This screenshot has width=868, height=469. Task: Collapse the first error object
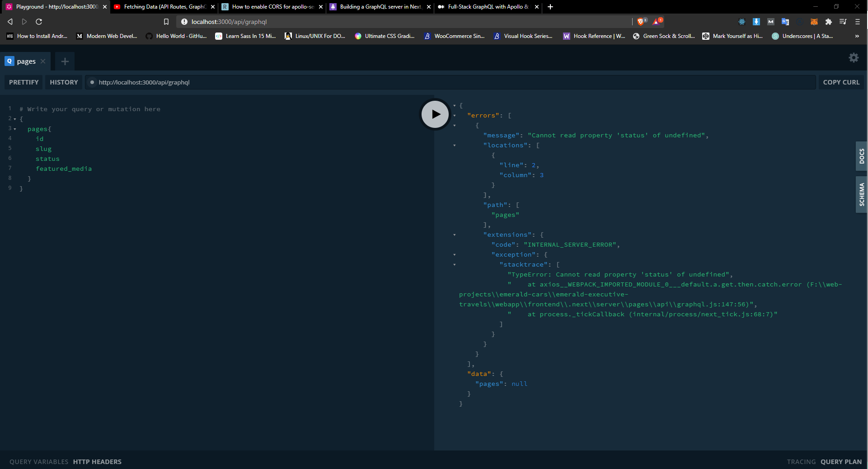click(x=455, y=126)
